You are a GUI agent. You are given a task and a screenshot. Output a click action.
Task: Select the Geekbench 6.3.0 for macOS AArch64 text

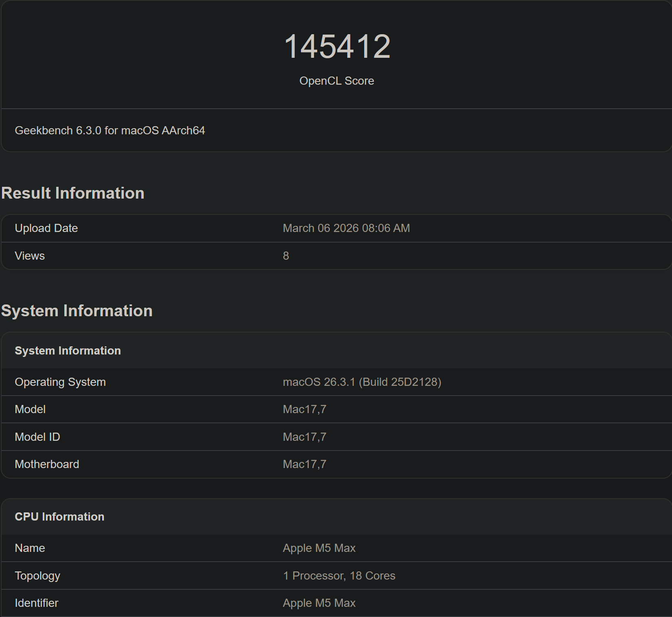(110, 131)
